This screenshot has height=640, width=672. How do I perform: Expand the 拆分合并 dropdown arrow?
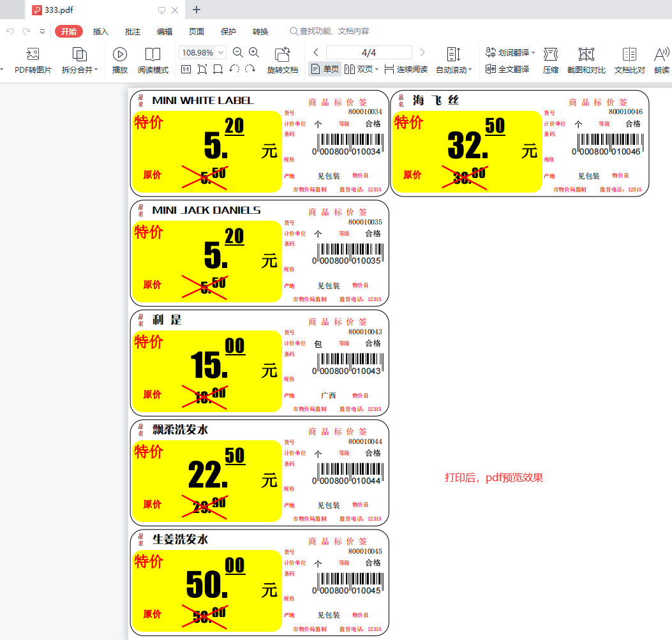pyautogui.click(x=96, y=70)
